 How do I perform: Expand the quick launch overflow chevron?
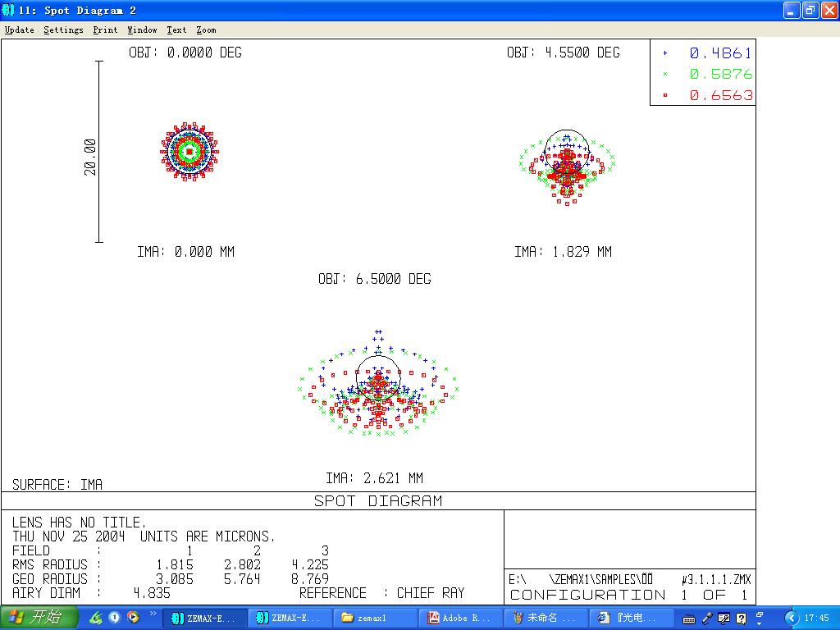153,614
